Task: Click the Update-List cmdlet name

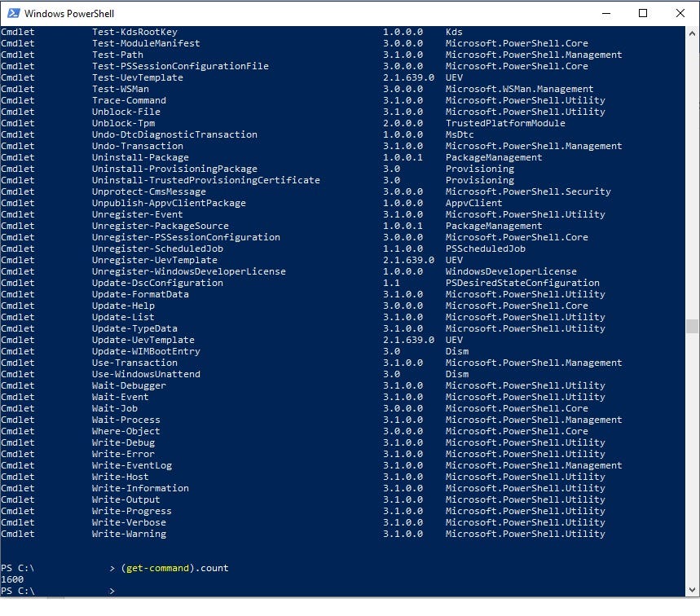Action: 123,317
